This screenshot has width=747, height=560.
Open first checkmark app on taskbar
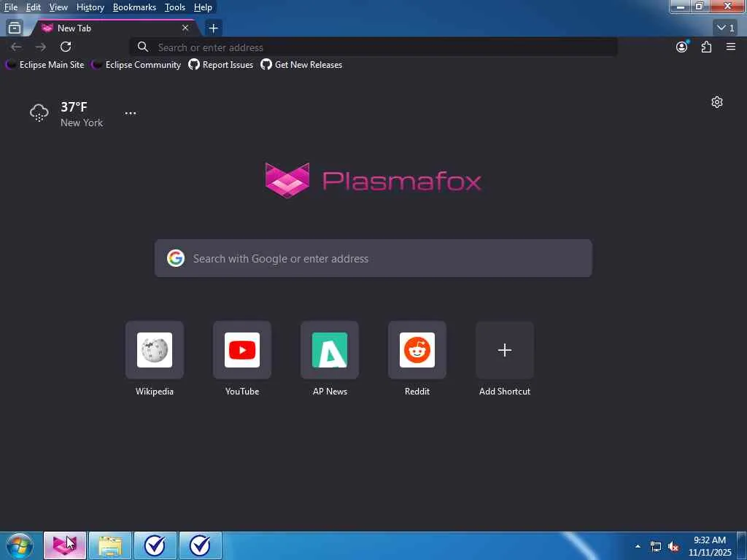[x=155, y=545]
